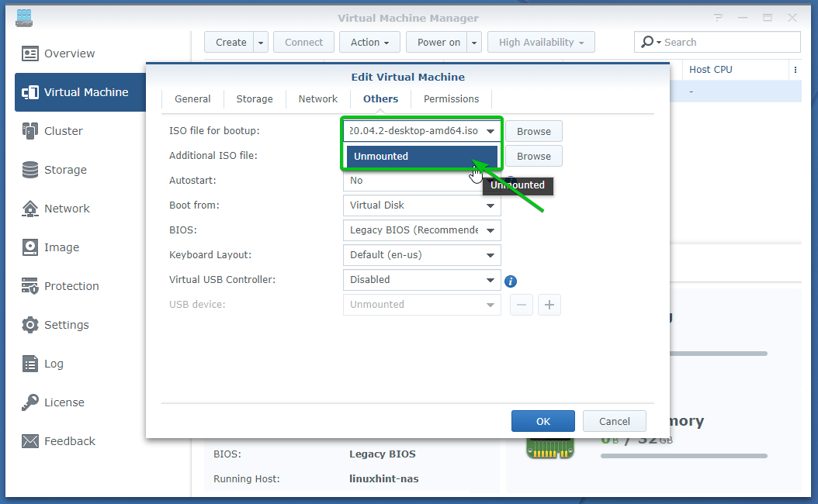Image resolution: width=818 pixels, height=504 pixels.
Task: Open the Keyboard Layout dropdown
Action: point(421,255)
